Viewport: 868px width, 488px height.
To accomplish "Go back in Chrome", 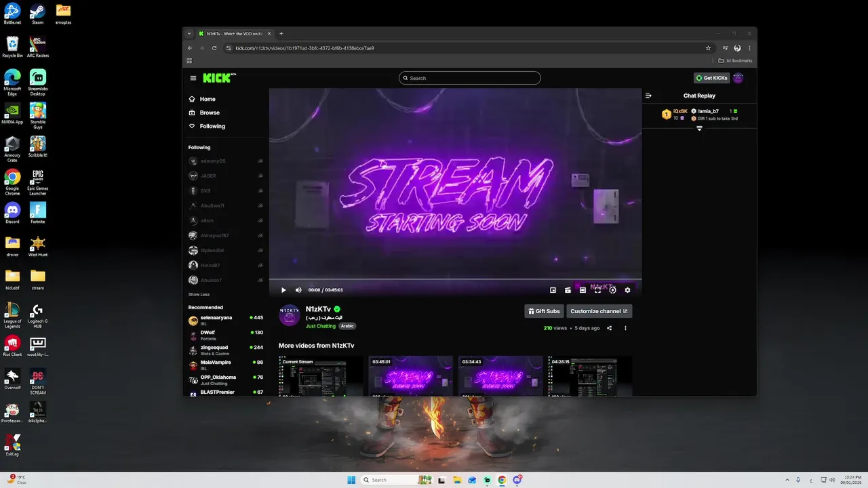I will pos(190,48).
